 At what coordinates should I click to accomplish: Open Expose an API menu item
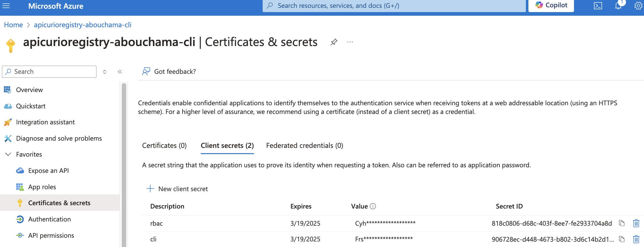point(48,171)
